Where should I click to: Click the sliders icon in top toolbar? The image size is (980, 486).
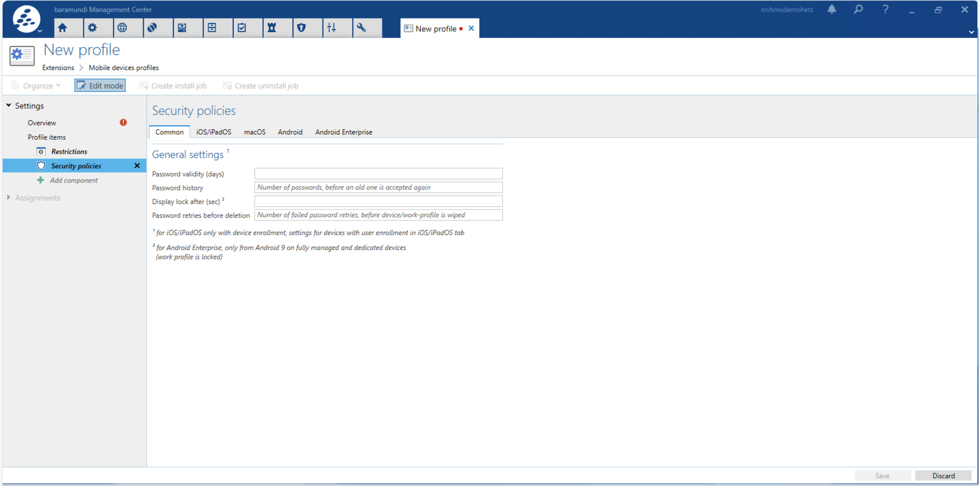(x=331, y=28)
